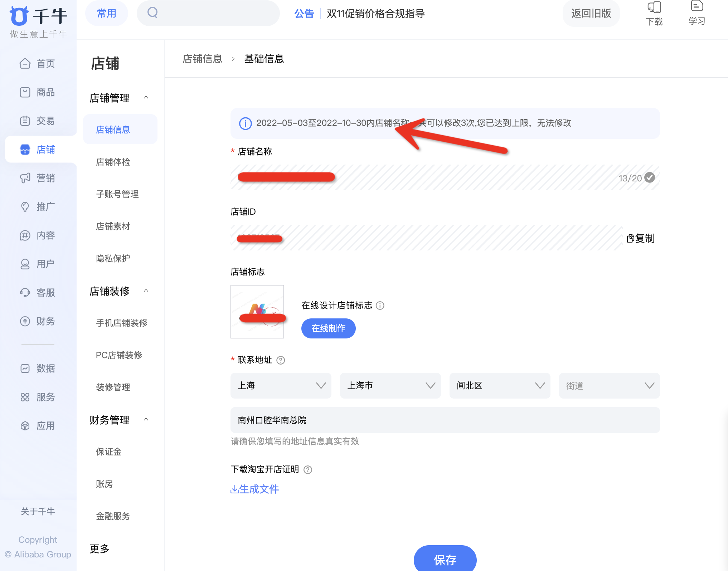The height and width of the screenshot is (571, 728).
Task: Open 保证金 menu item
Action: [109, 452]
